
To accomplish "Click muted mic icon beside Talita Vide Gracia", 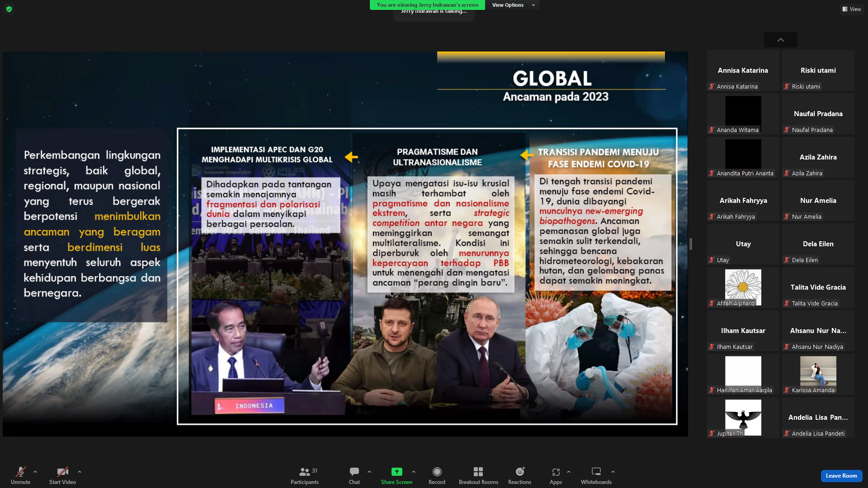I will click(x=787, y=303).
